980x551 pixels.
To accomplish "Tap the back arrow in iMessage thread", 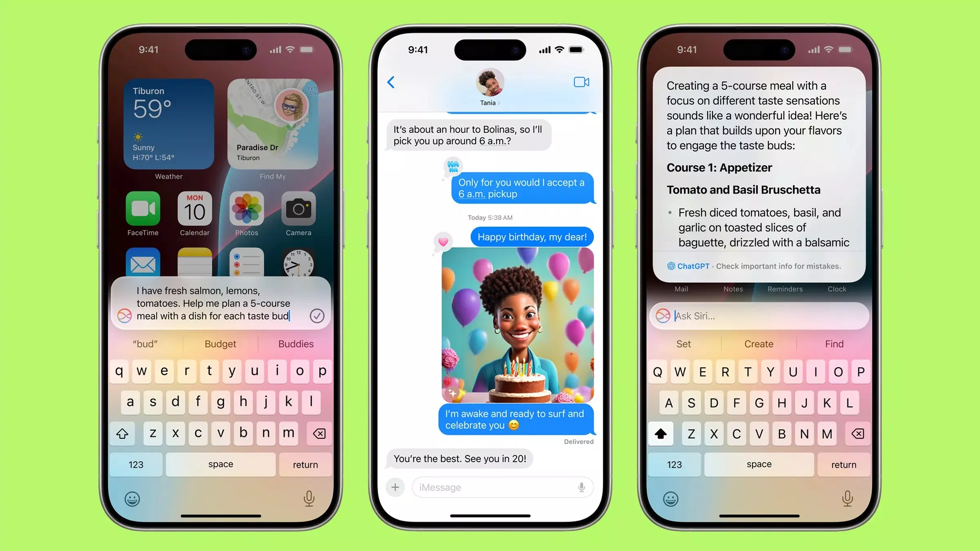I will tap(391, 82).
